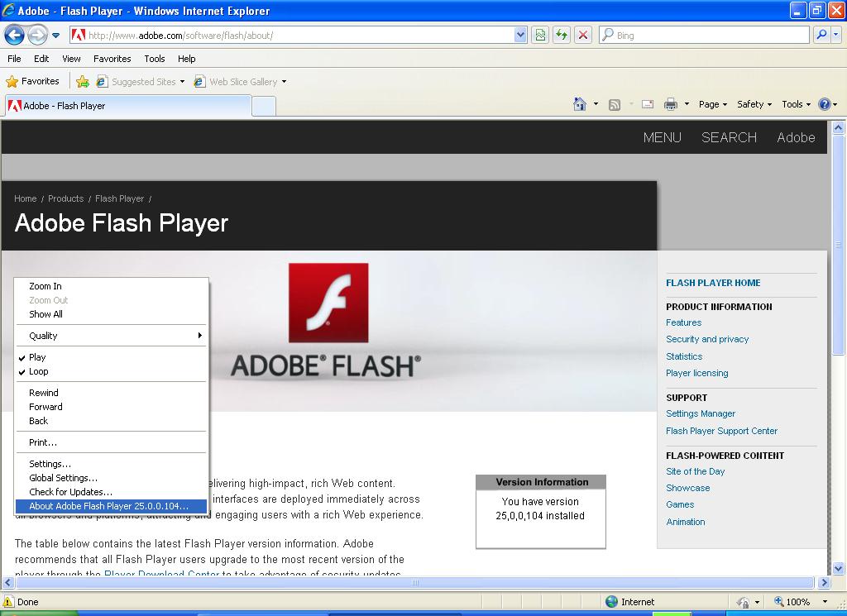Open the Tools menu in menu bar
The width and height of the screenshot is (847, 616).
click(155, 59)
